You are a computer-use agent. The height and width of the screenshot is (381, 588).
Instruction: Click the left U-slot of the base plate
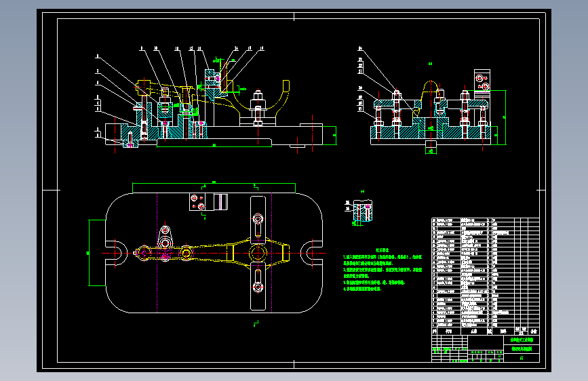pyautogui.click(x=116, y=253)
